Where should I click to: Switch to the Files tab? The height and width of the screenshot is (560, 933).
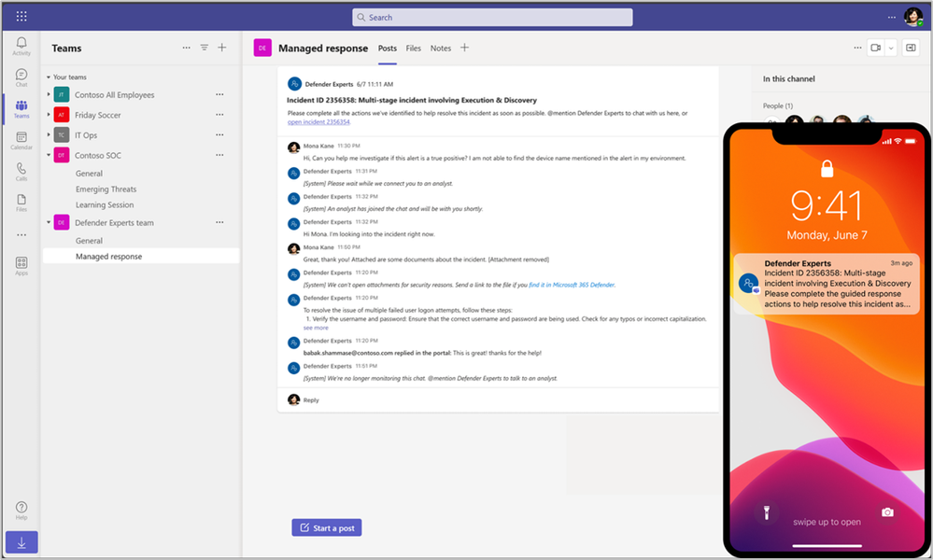pyautogui.click(x=414, y=49)
